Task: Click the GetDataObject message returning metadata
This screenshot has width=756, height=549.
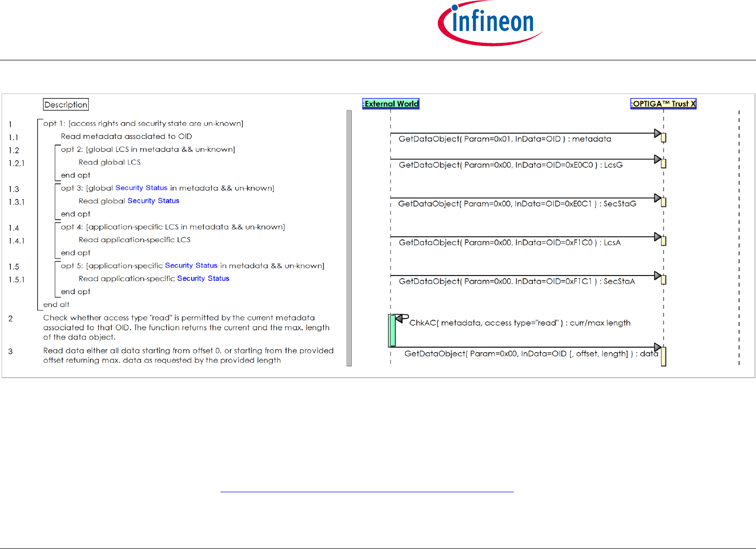Action: point(505,139)
